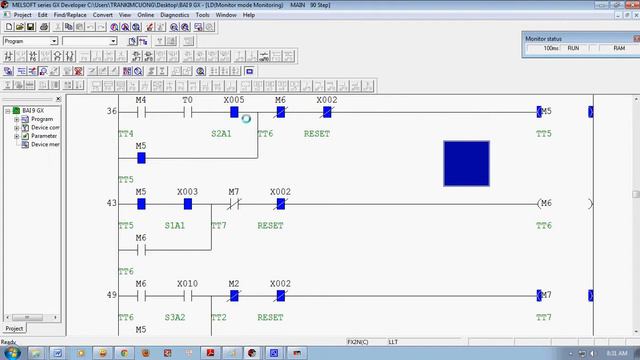640x360 pixels.
Task: Click the F5 normally-open contact icon
Action: coord(9,56)
